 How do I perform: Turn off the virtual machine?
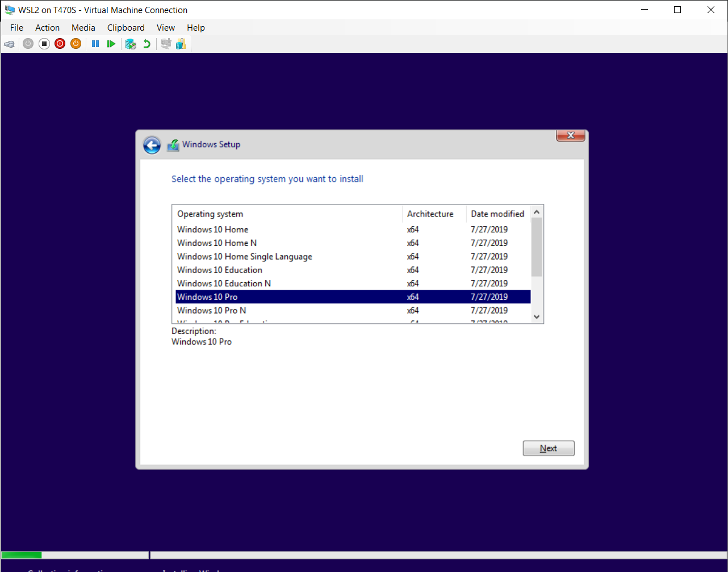[44, 44]
